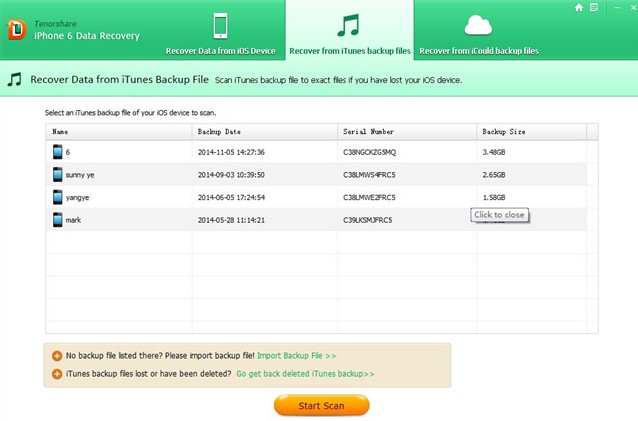This screenshot has width=638, height=421.
Task: Click backup size 1.58GB
Action: click(x=494, y=197)
